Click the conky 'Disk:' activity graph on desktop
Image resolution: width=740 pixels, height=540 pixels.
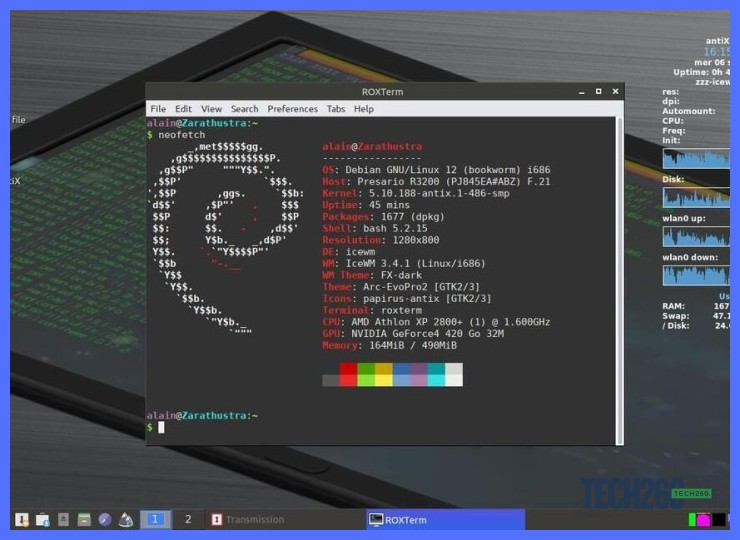[696, 197]
